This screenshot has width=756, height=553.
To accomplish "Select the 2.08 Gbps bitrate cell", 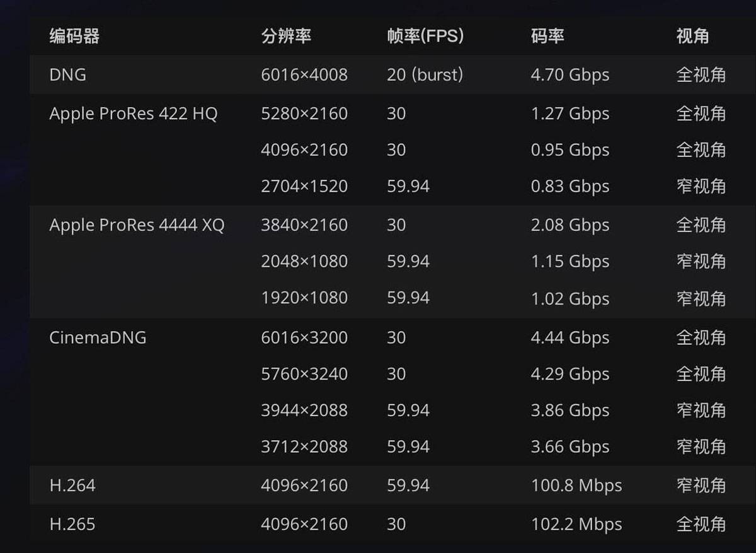I will (x=570, y=226).
